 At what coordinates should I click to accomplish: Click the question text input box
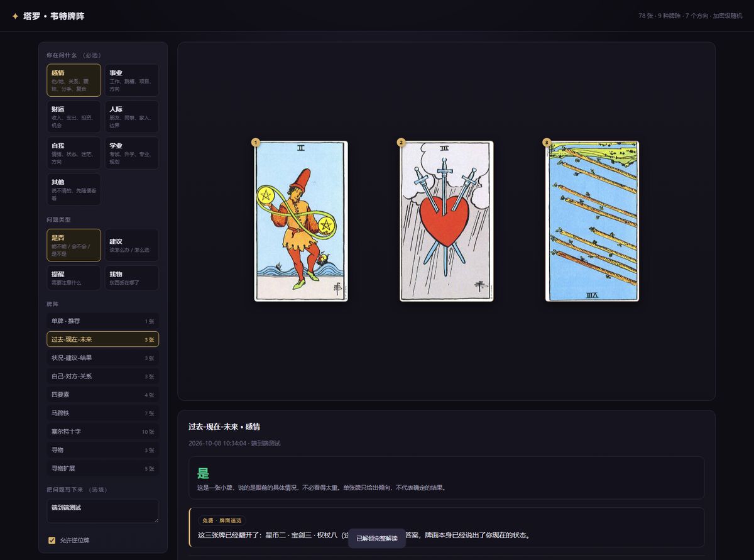click(x=102, y=511)
